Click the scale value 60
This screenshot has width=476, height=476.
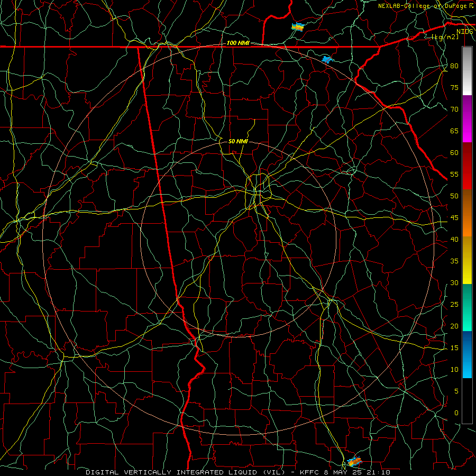454,153
